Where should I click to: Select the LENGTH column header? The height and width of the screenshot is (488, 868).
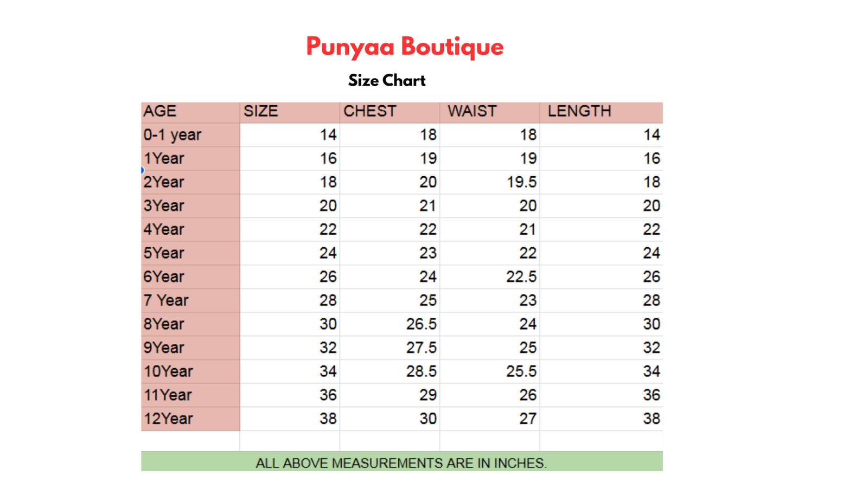[x=579, y=111]
